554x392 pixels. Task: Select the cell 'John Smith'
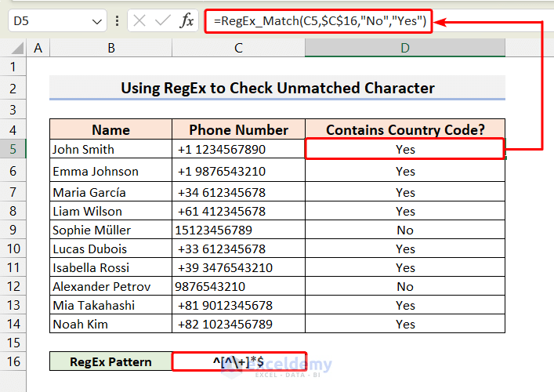click(111, 149)
